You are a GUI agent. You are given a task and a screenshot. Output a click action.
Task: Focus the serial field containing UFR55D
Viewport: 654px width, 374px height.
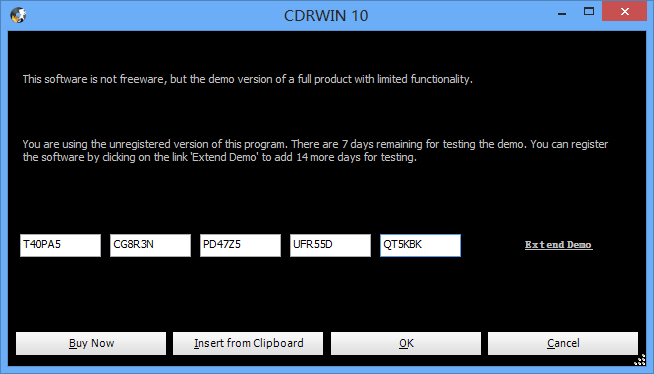click(330, 246)
